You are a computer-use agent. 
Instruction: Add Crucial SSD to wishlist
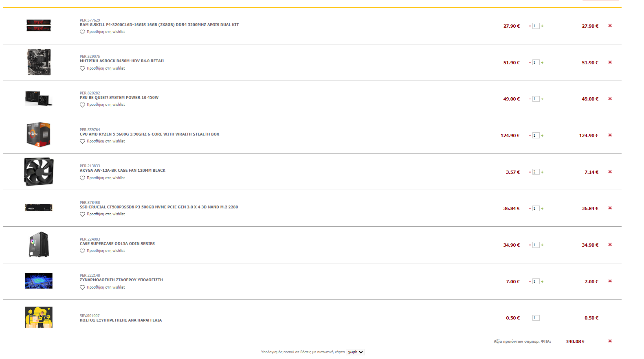(x=102, y=214)
